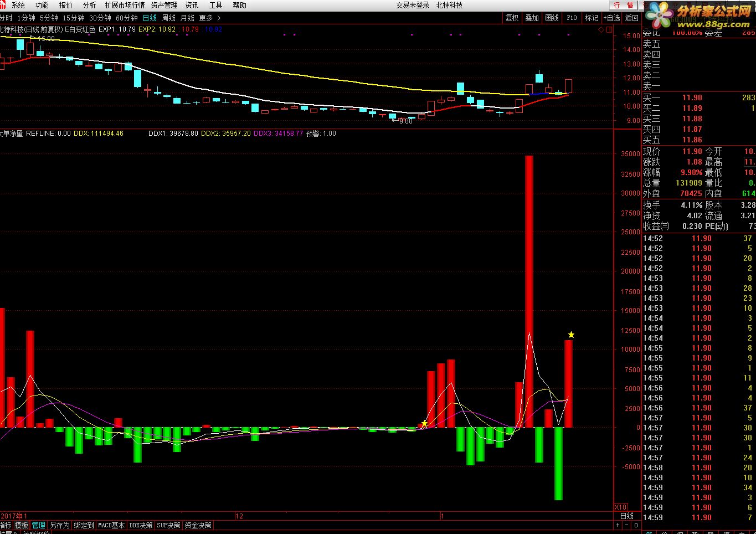
Task: Select the DDE决策 template
Action: point(141,525)
